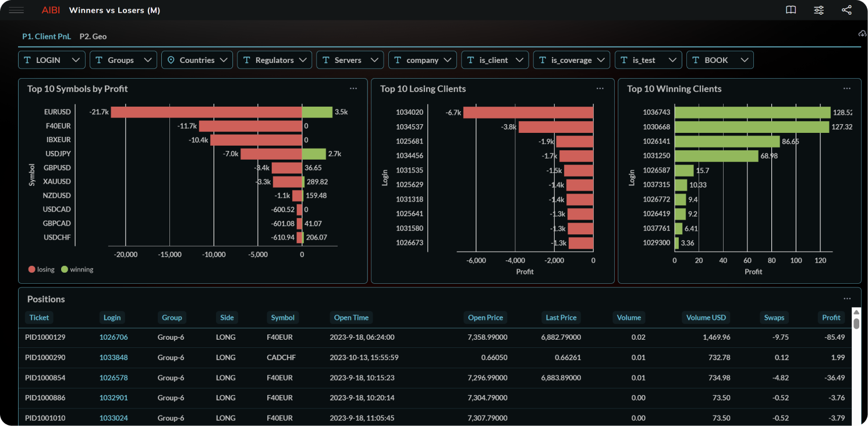The height and width of the screenshot is (426, 868).
Task: Sort by the Swaps column header
Action: [x=774, y=318]
